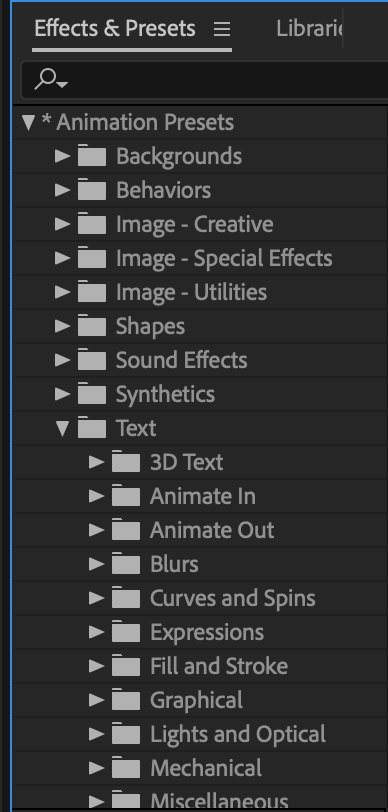Image resolution: width=388 pixels, height=812 pixels.
Task: Expand the Fill and Stroke arrow
Action: click(x=96, y=666)
